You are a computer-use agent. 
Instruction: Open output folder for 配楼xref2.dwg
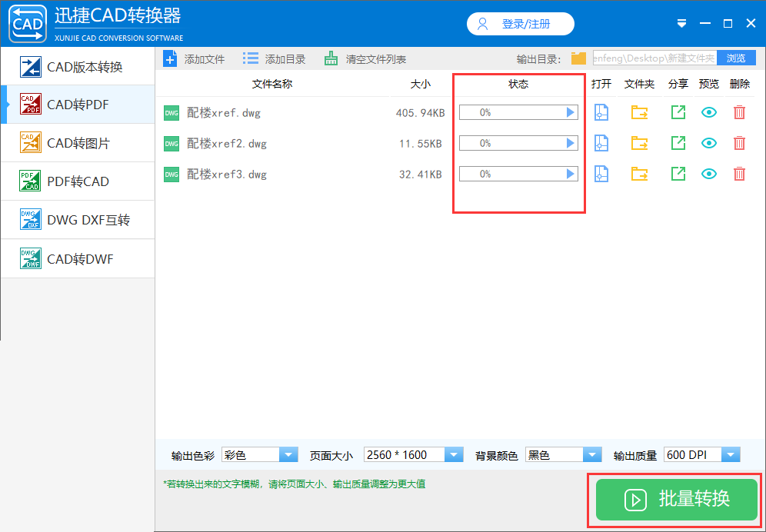point(639,143)
